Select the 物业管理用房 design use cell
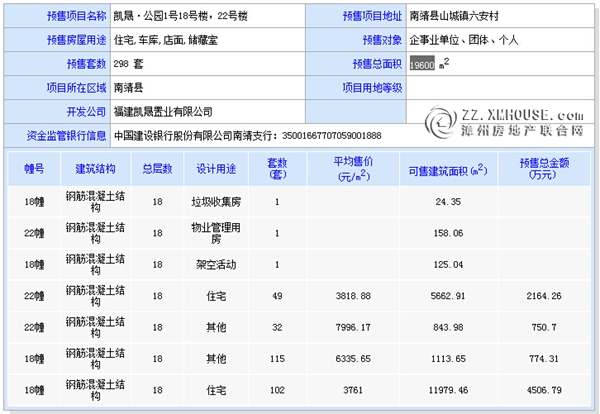Screen dimensions: 600x414 coord(217,233)
